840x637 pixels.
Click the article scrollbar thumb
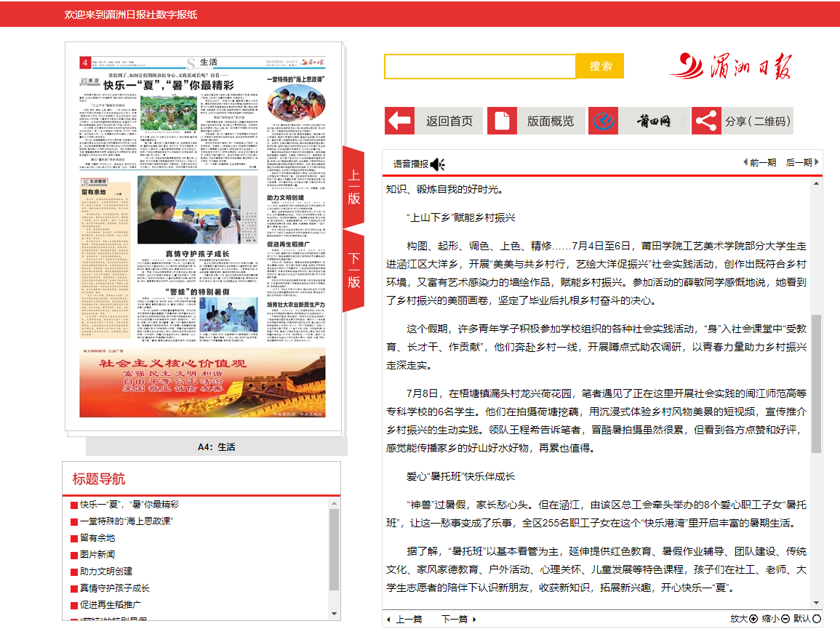pos(817,384)
